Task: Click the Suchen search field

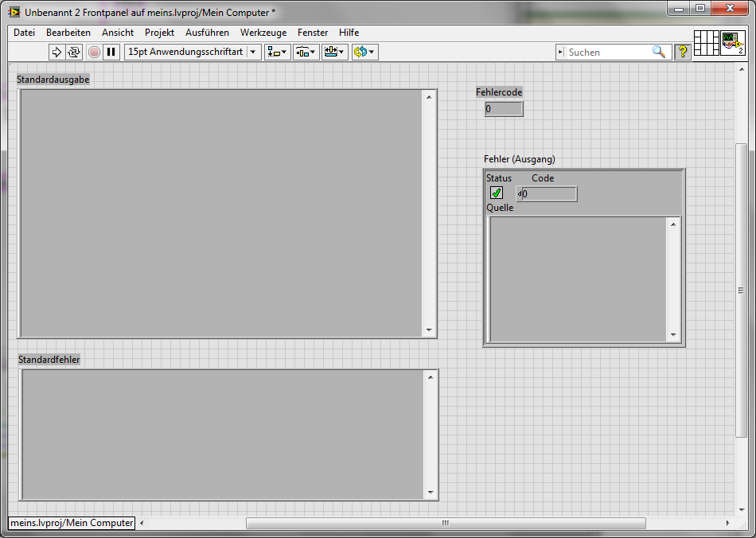Action: [609, 52]
